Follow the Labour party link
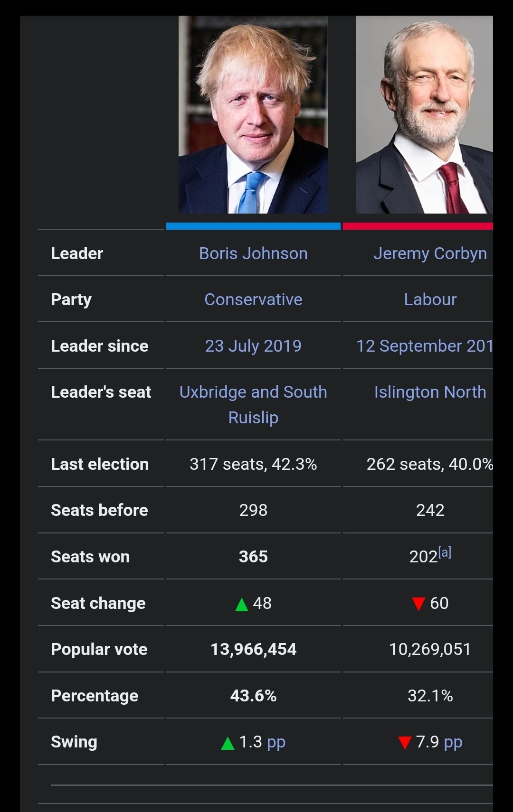The image size is (513, 812). pyautogui.click(x=430, y=299)
